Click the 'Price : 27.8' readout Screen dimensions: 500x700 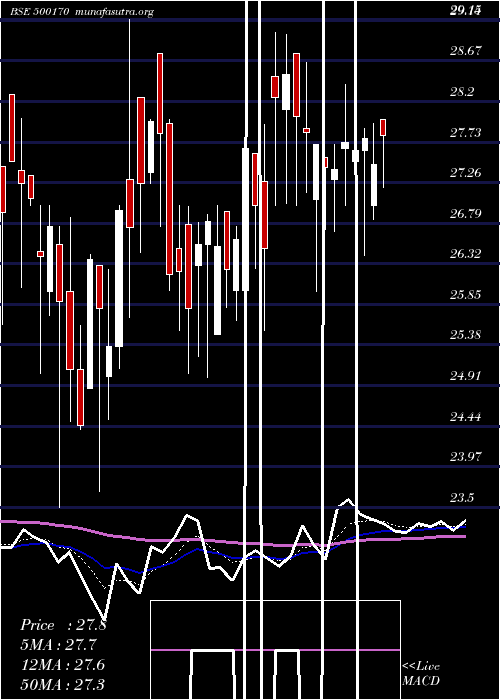point(63,625)
